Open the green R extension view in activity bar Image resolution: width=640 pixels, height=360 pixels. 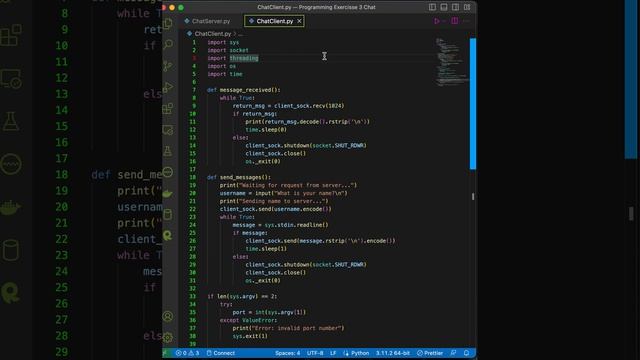point(168,236)
